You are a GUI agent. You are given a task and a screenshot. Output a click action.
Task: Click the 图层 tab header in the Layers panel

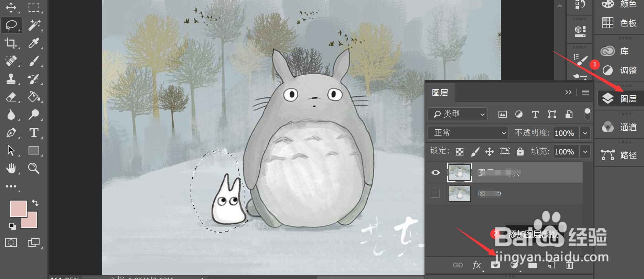coord(440,93)
